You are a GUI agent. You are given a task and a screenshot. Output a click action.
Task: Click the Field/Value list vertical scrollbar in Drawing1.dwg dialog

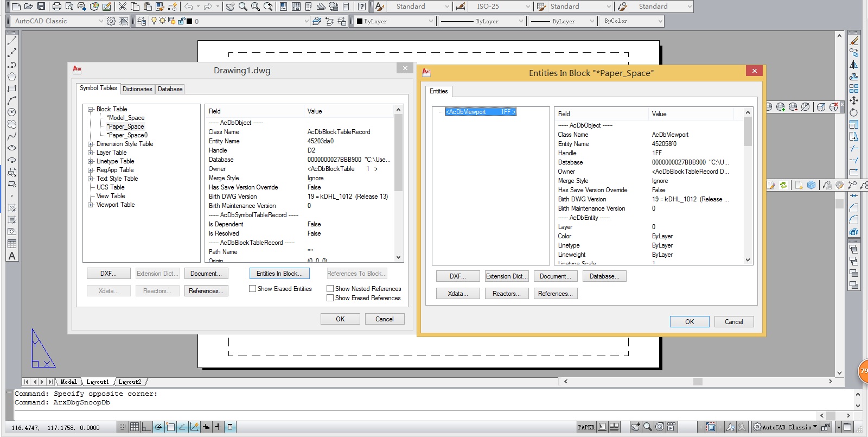coord(399,183)
